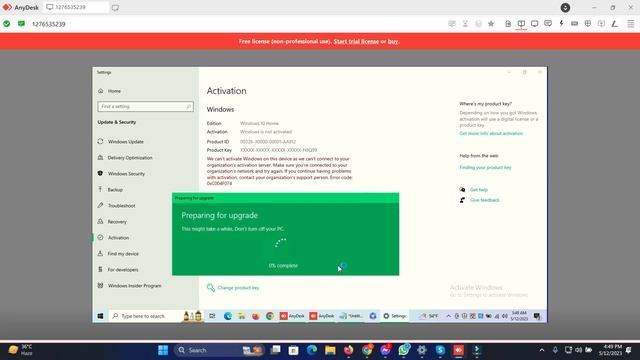Open the Recovery settings page
The height and width of the screenshot is (360, 640).
coord(112,222)
